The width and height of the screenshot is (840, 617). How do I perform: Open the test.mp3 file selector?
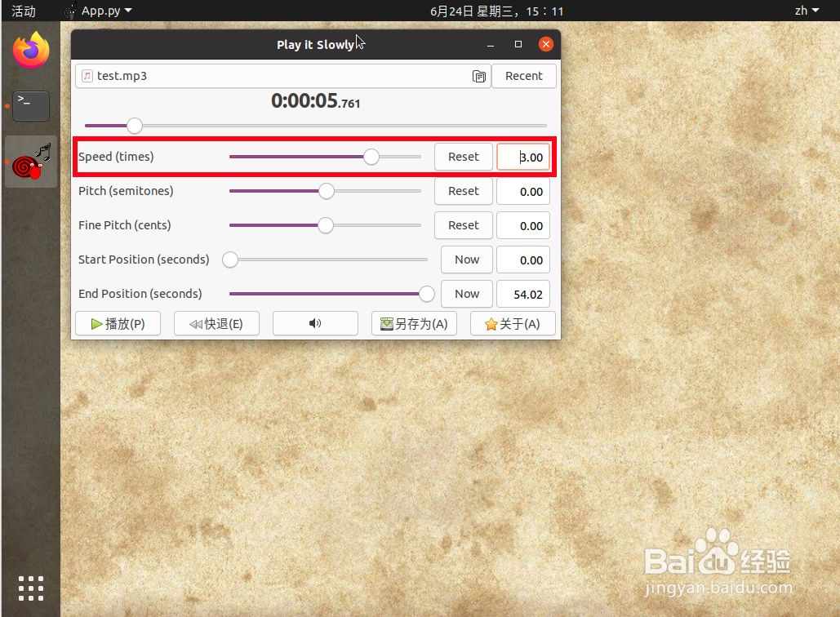point(282,76)
